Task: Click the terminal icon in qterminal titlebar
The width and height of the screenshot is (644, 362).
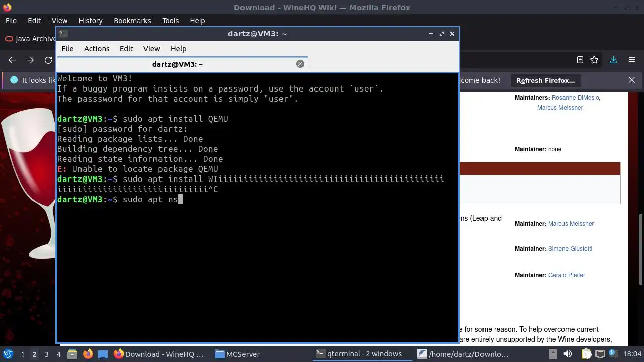Action: (63, 34)
